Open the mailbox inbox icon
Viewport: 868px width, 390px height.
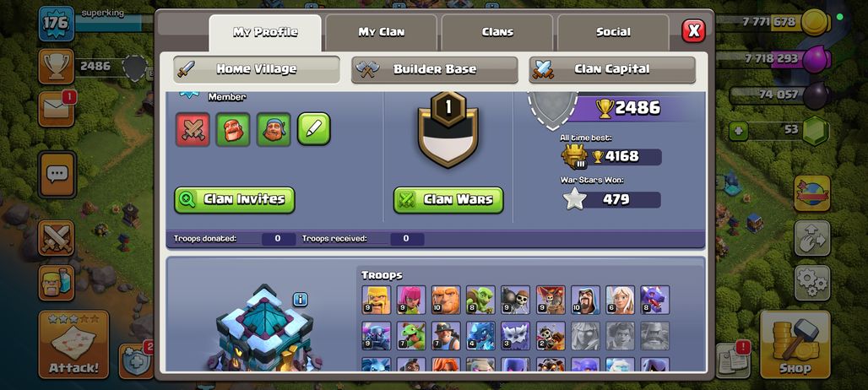click(x=57, y=109)
